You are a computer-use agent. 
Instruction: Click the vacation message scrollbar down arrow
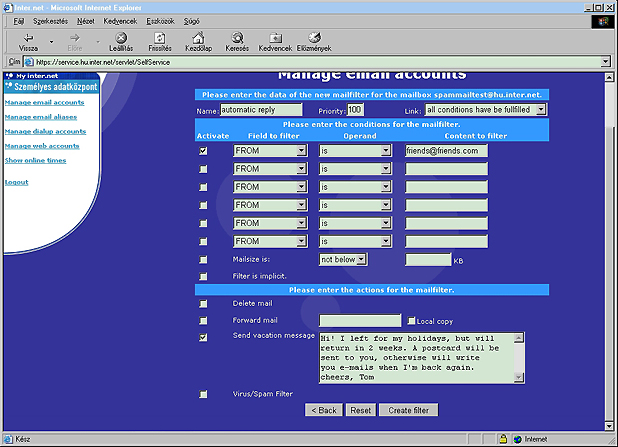518,377
